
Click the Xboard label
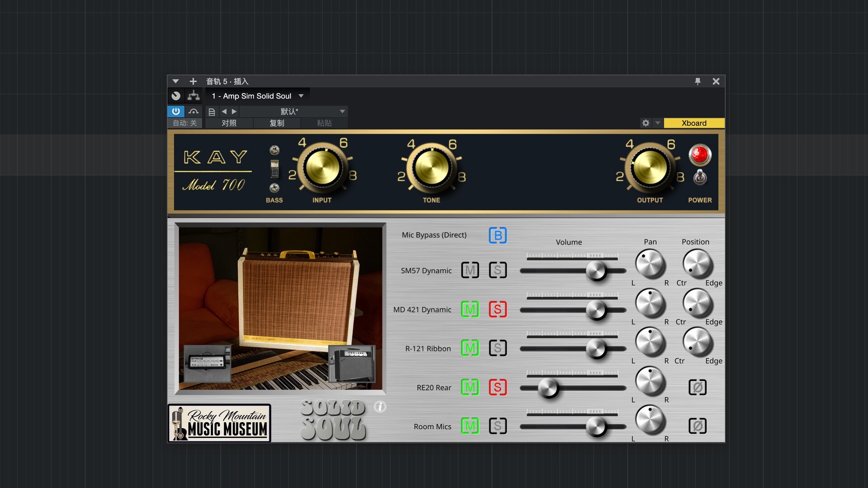click(x=693, y=123)
